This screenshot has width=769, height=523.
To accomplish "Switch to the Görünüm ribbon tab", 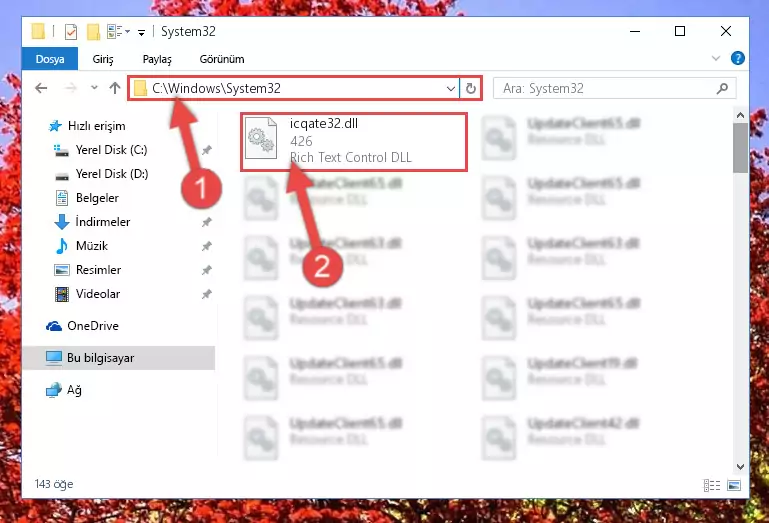I will pyautogui.click(x=222, y=59).
